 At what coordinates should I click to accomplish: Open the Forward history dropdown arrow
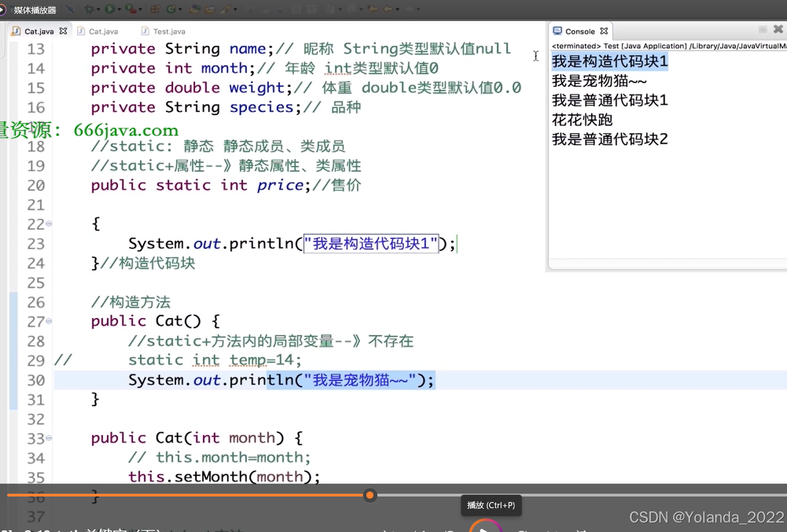coord(418,9)
